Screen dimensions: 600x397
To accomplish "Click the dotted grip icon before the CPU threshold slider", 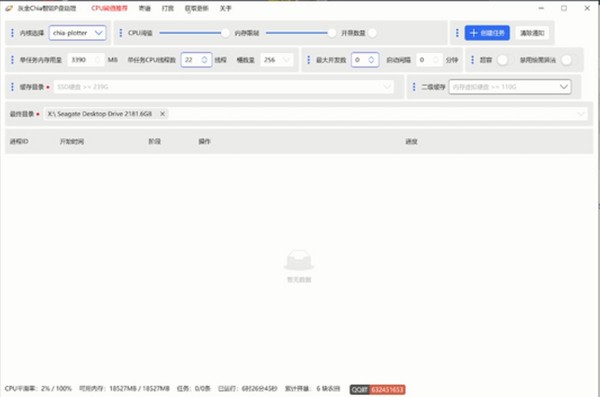I will (121, 33).
